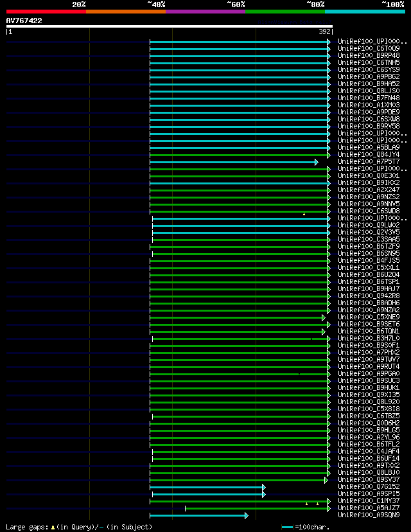This screenshot has width=411, height=532.
Task: Open hit UniRef100_B9RP48
Action: (369, 56)
